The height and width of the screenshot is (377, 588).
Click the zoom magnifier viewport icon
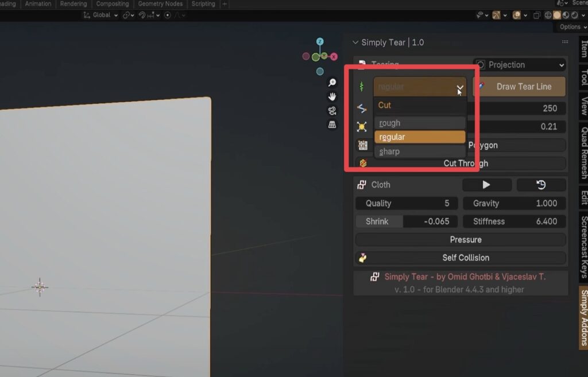(332, 82)
